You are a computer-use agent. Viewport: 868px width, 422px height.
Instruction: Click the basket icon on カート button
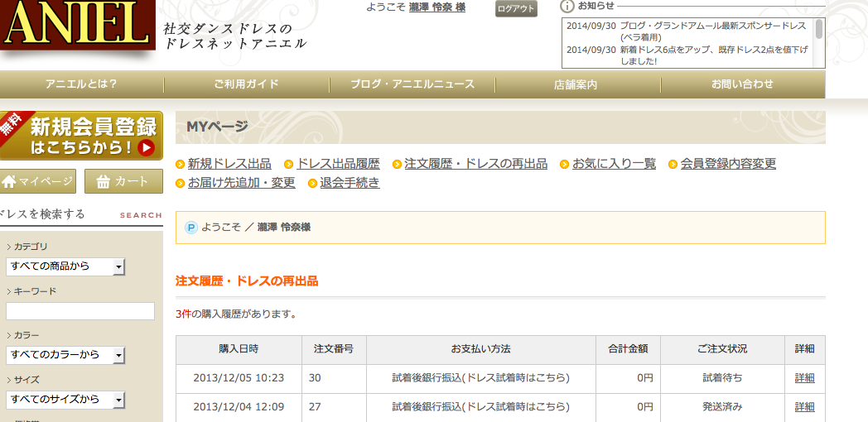(x=104, y=181)
